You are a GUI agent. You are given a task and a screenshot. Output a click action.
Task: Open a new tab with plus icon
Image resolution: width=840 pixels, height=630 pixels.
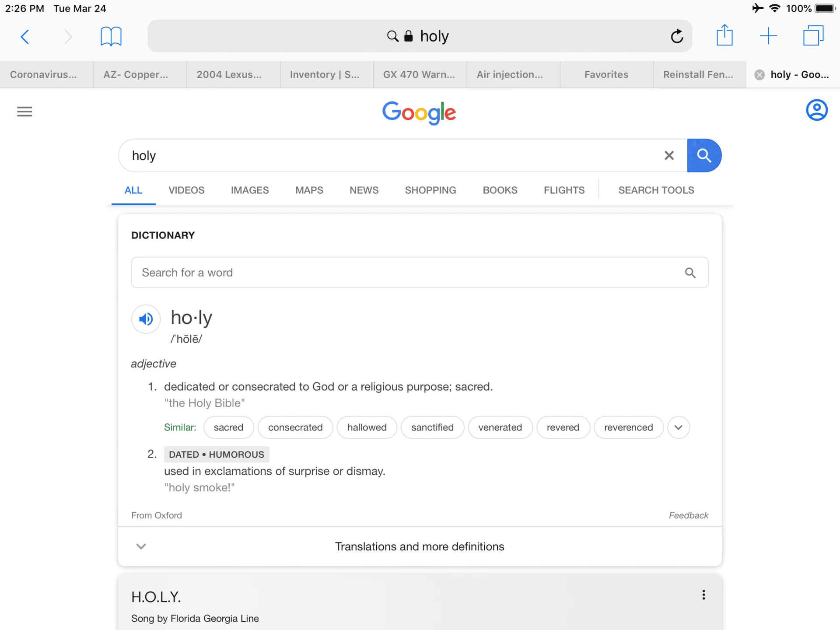point(768,36)
